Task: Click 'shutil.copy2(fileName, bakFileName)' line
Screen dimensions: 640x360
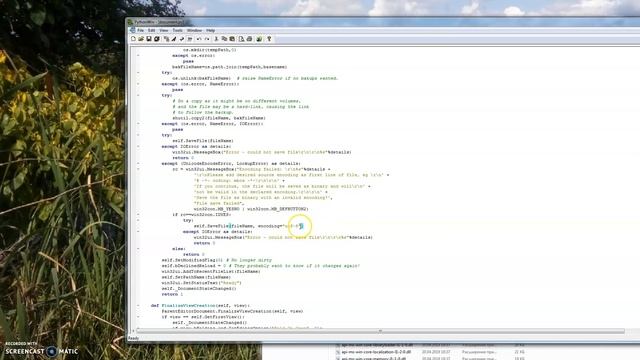Action: [x=219, y=118]
